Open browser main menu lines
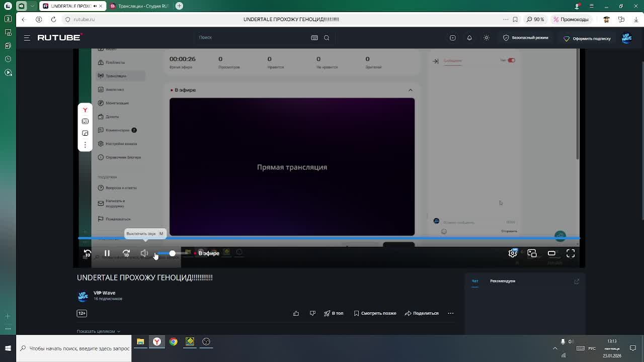 [x=592, y=6]
